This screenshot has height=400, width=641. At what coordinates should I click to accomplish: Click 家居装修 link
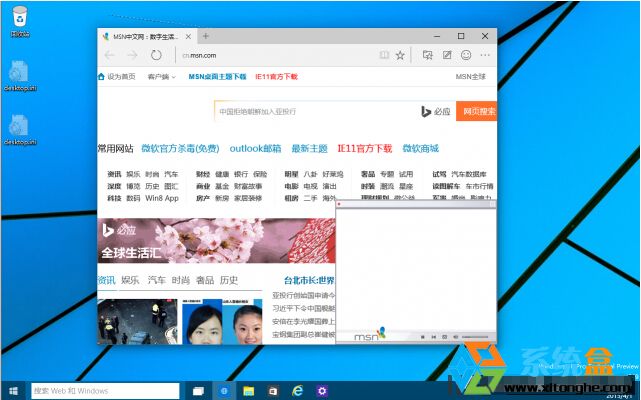pos(248,198)
